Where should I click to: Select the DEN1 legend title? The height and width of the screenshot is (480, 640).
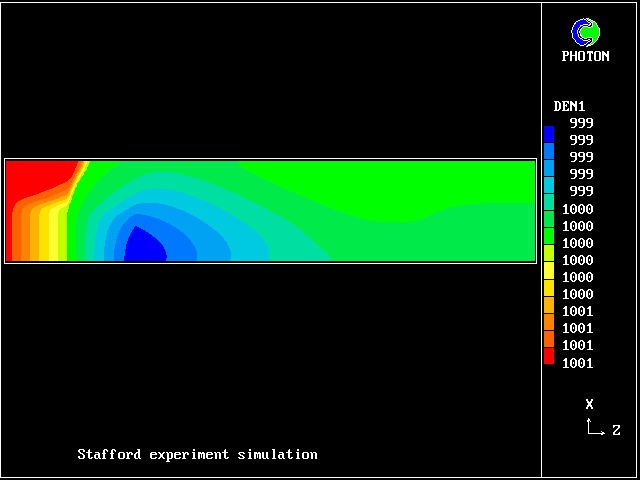(x=569, y=106)
